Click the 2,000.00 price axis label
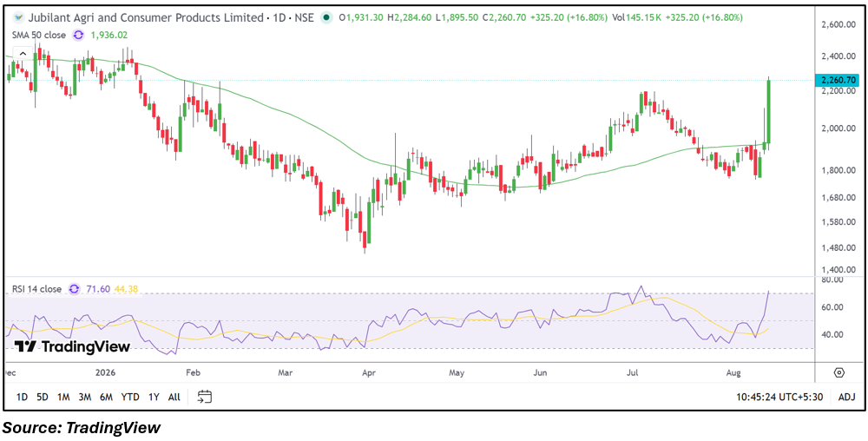Viewport: 868px width, 441px height. 839,128
